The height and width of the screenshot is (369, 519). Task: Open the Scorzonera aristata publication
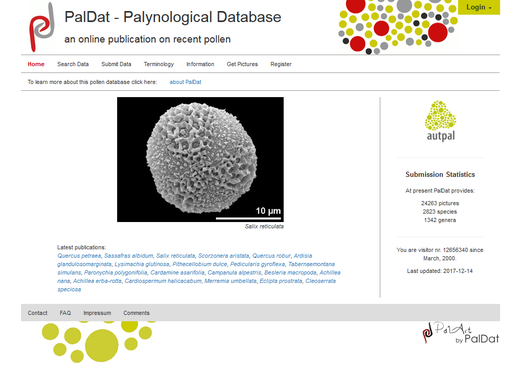point(223,256)
